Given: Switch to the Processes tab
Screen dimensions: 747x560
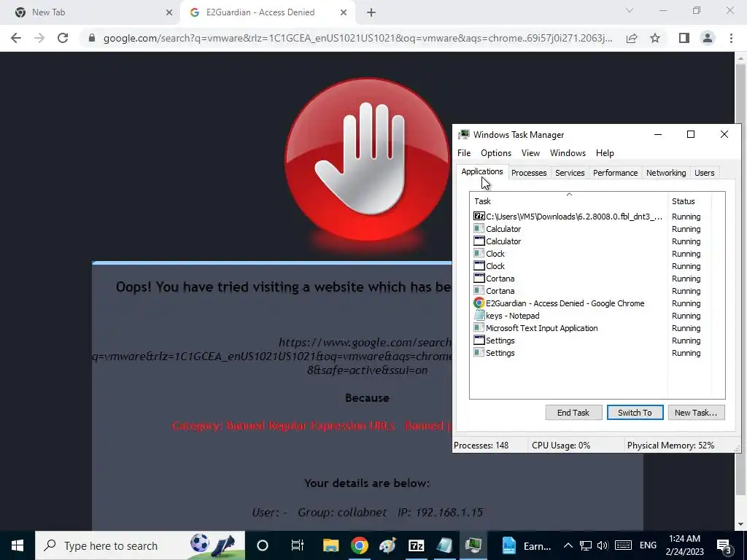Looking at the screenshot, I should [529, 173].
